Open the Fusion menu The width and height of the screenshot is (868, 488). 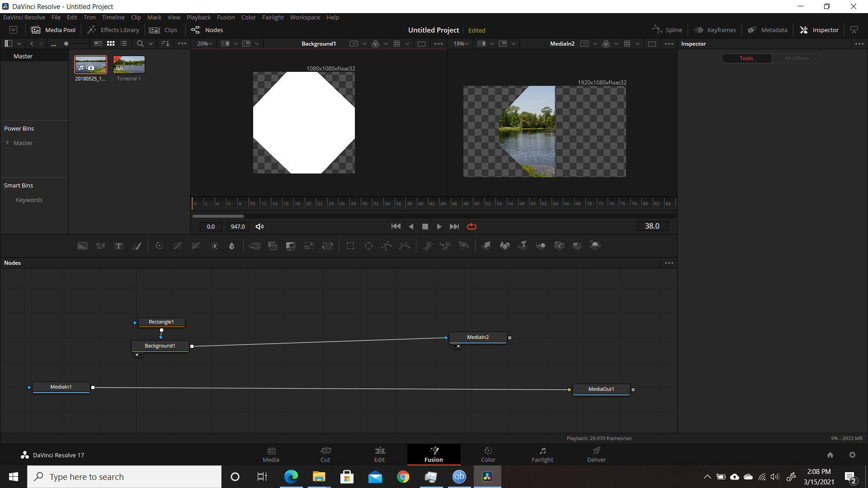[226, 17]
